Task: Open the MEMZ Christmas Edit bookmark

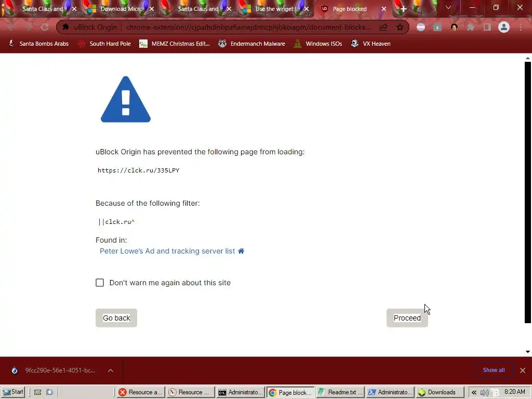Action: (x=175, y=44)
